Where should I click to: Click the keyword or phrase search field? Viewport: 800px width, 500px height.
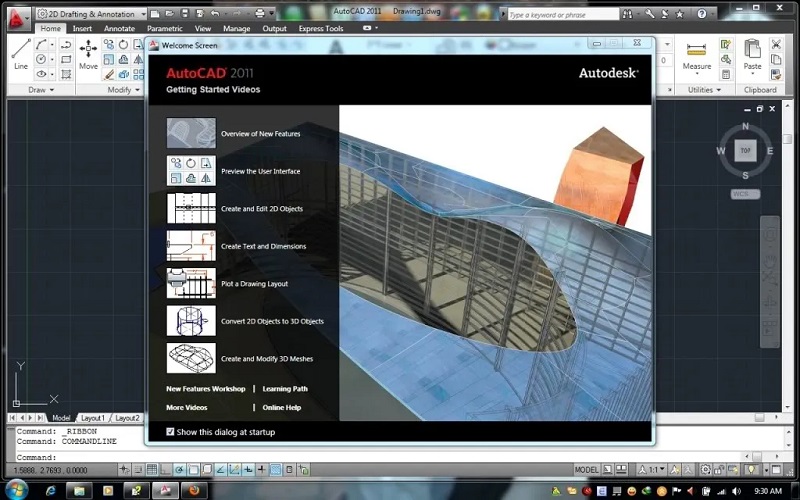[563, 15]
